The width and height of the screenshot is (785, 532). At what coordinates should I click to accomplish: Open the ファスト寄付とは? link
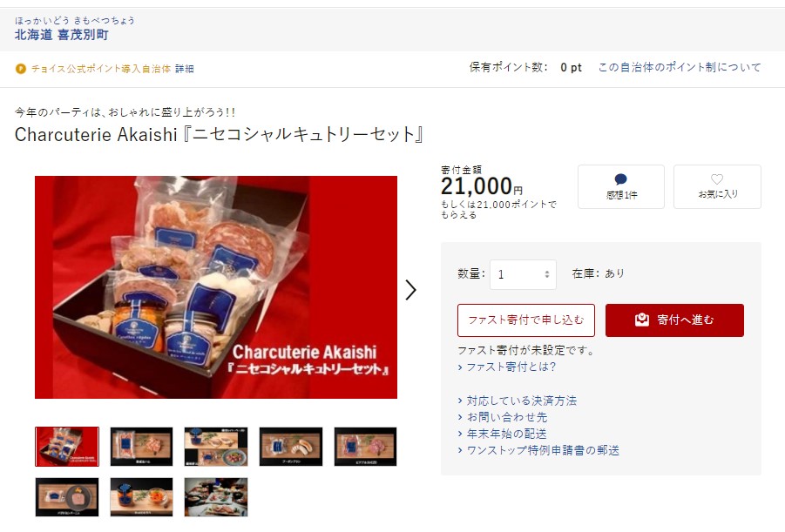point(511,367)
